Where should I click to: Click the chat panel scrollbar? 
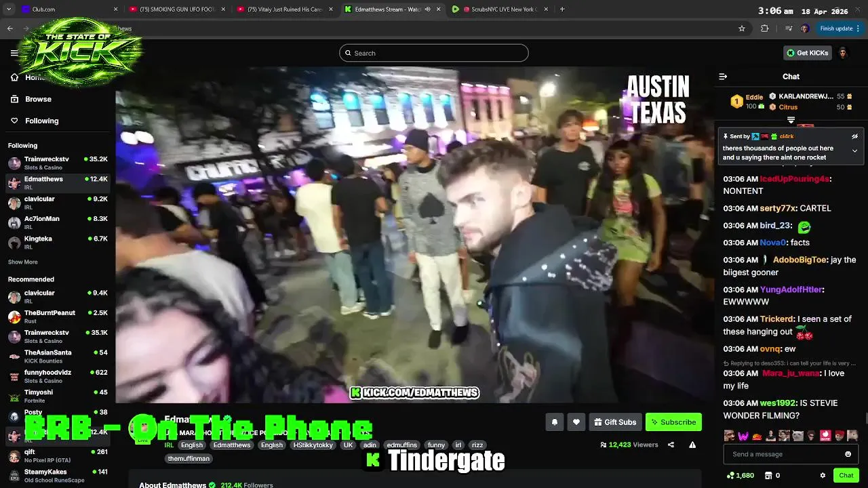click(x=865, y=419)
